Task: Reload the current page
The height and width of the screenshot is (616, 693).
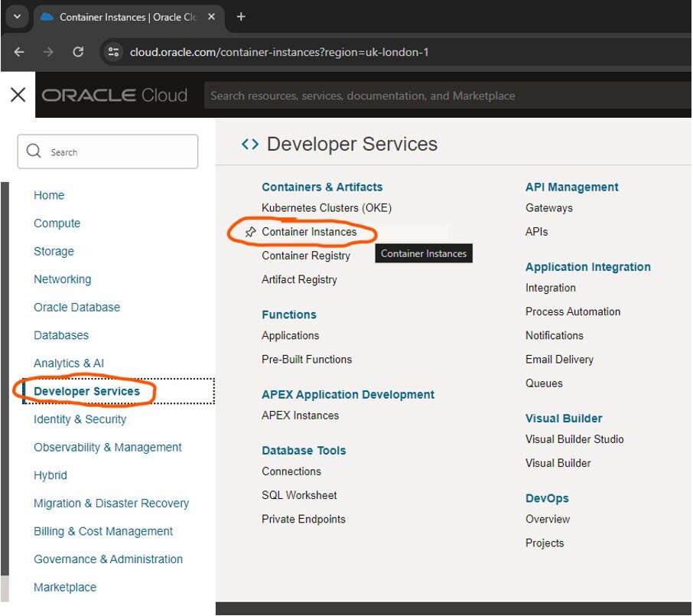Action: [x=77, y=52]
